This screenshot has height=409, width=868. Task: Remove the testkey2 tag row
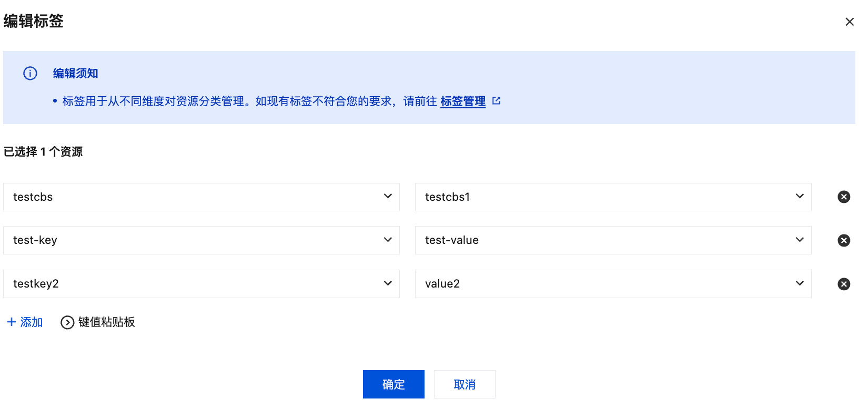pyautogui.click(x=844, y=284)
